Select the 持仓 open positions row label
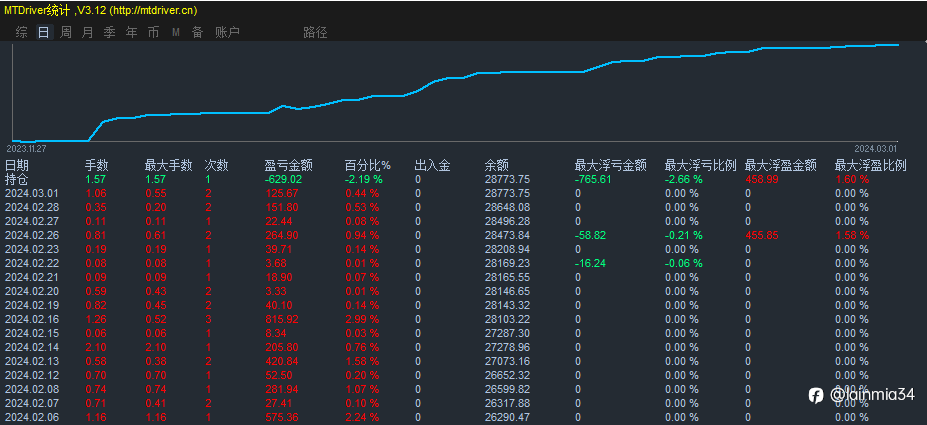Image resolution: width=927 pixels, height=425 pixels. (17, 179)
